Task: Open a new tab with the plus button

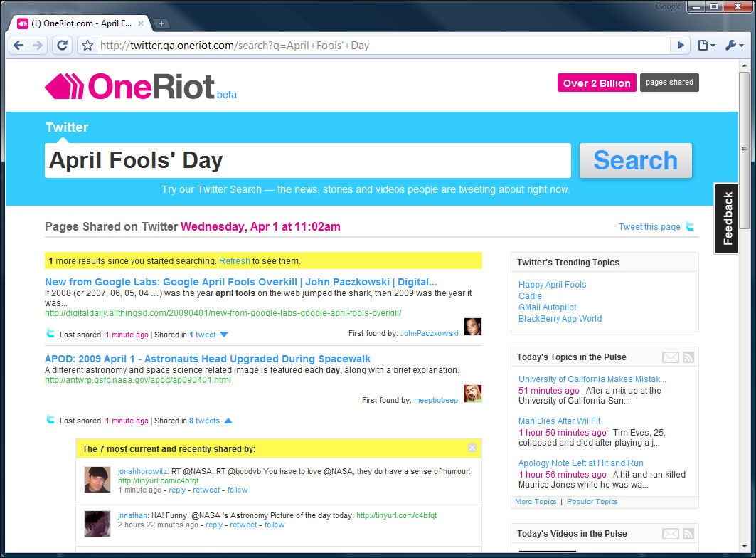Action: click(161, 23)
